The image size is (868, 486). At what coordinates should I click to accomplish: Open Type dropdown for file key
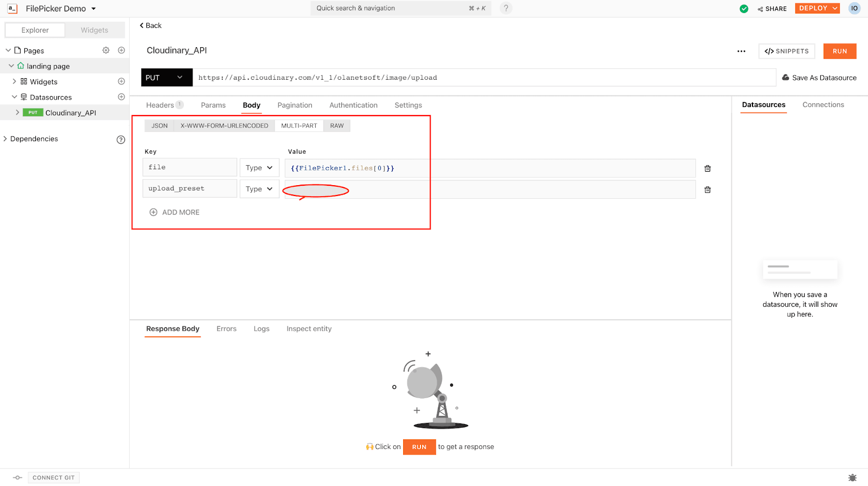(x=259, y=168)
